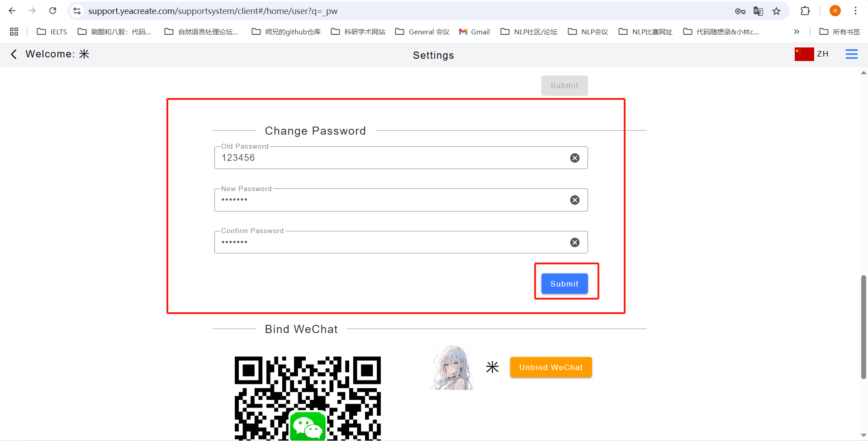Open the IELTS bookmark folder
This screenshot has width=868, height=441.
[52, 32]
